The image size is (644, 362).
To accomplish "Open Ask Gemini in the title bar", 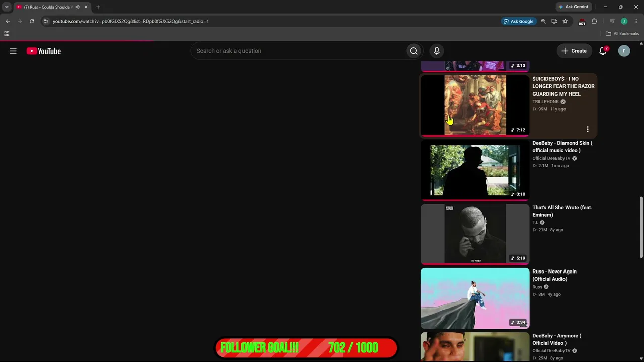I will (x=573, y=7).
